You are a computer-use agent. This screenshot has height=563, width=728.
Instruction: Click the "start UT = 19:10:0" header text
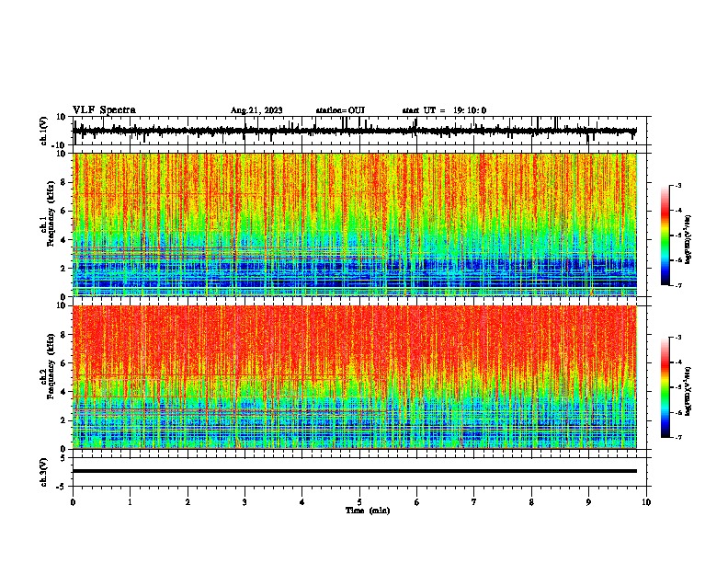(x=444, y=110)
